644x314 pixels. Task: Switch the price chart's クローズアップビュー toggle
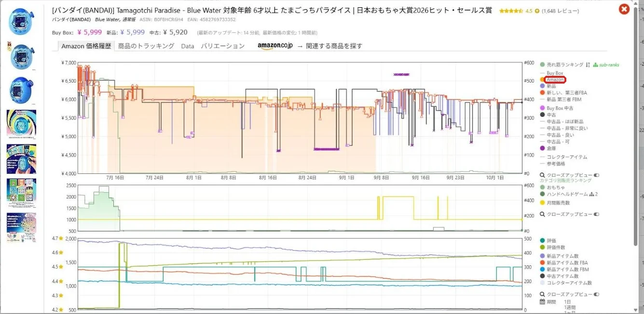tap(596, 175)
